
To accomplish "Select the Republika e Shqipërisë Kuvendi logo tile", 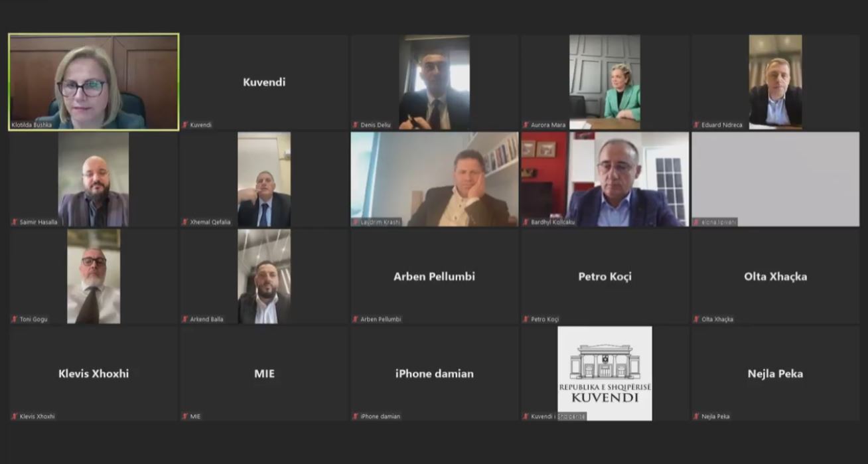I will [605, 374].
